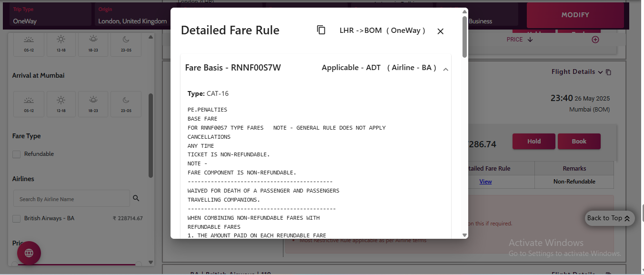Click the globe icon button
The image size is (644, 275).
[x=29, y=253]
